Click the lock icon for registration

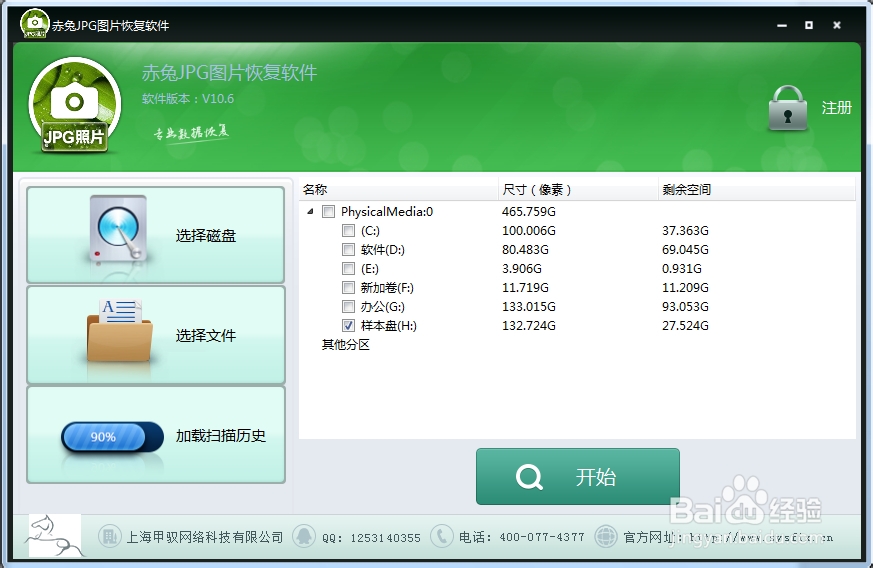pos(787,109)
